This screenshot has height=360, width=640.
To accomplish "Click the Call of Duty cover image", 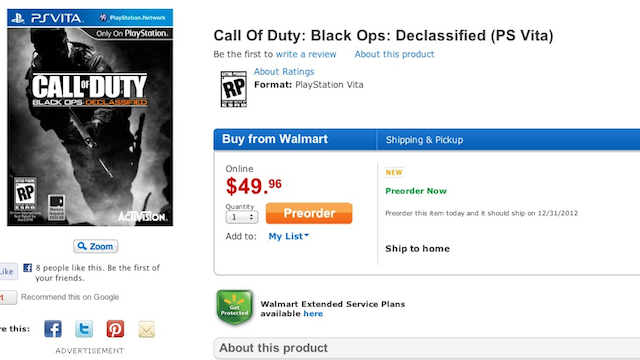I will point(90,118).
